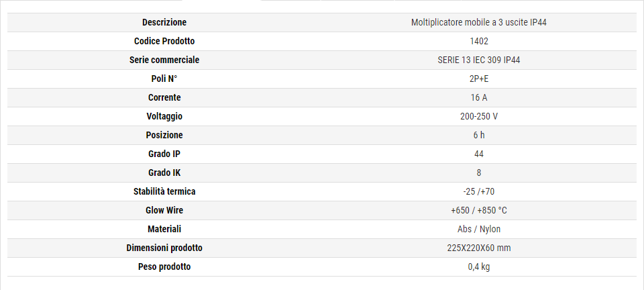The width and height of the screenshot is (644, 290).
Task: Click the 'Grado IK' label
Action: pos(164,173)
